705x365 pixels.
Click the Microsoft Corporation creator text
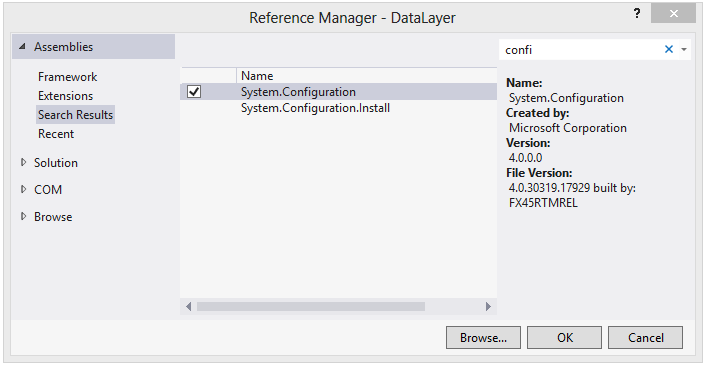pyautogui.click(x=568, y=128)
